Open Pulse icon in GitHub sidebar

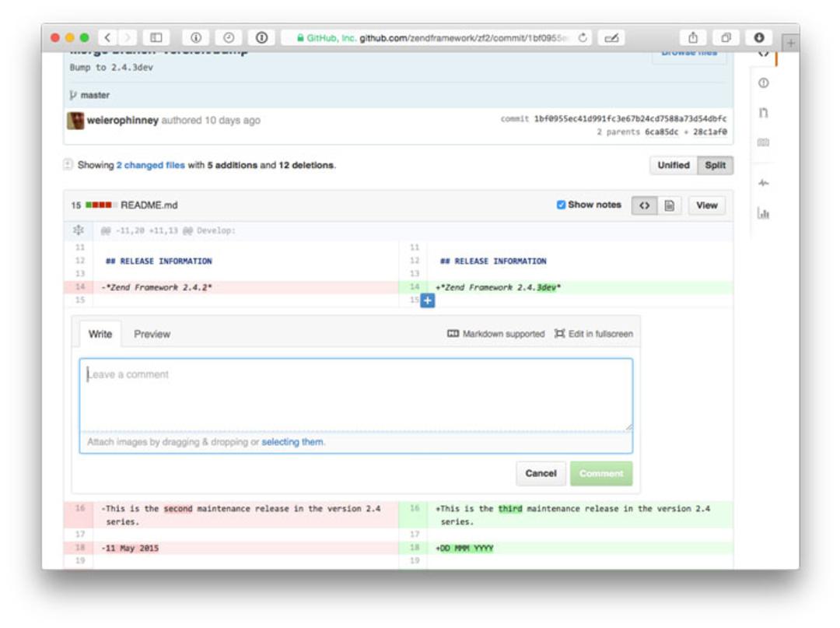tap(764, 183)
